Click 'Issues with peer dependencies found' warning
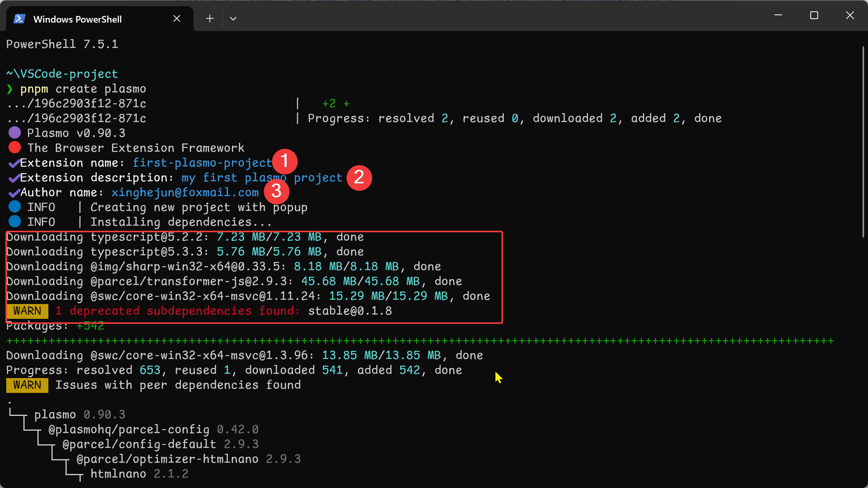 (x=178, y=385)
